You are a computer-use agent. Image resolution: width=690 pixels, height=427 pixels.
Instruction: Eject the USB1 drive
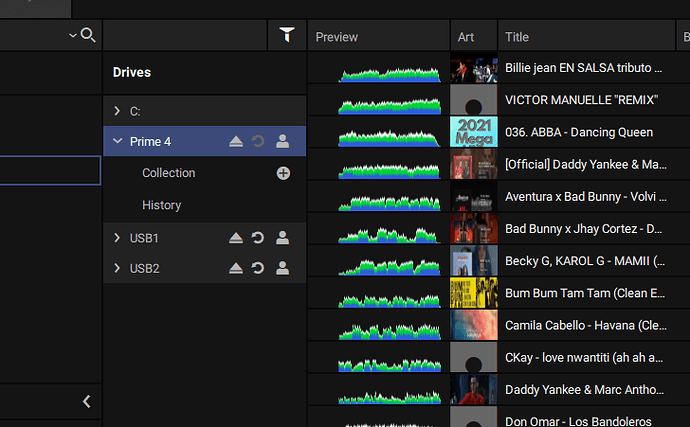[236, 238]
